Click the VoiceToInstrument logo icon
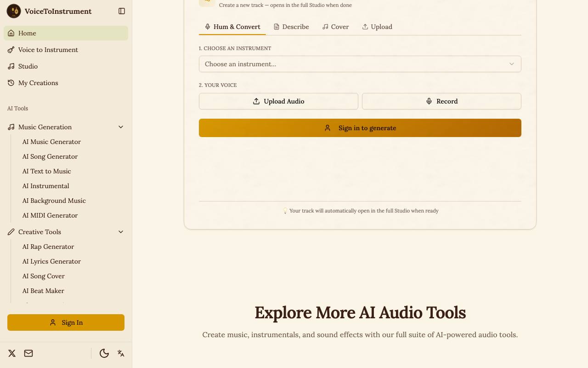The width and height of the screenshot is (588, 368). coord(14,11)
